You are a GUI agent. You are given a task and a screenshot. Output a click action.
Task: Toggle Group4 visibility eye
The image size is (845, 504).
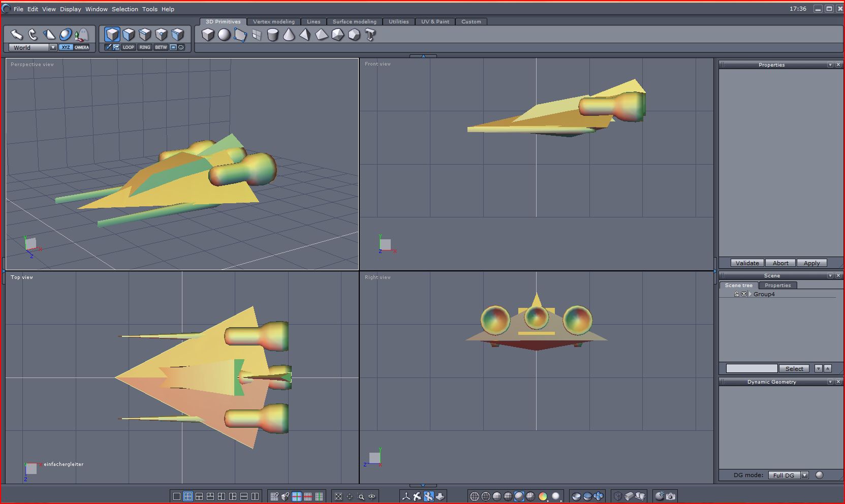[x=744, y=294]
